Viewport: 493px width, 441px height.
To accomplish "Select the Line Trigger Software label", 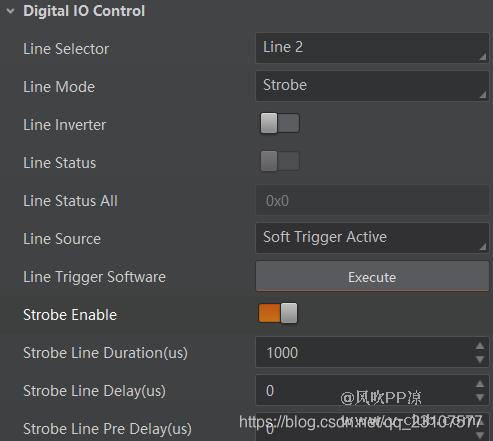I will tap(94, 277).
